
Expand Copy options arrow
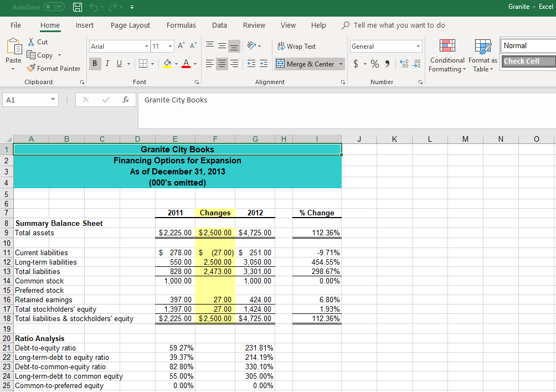[x=59, y=55]
